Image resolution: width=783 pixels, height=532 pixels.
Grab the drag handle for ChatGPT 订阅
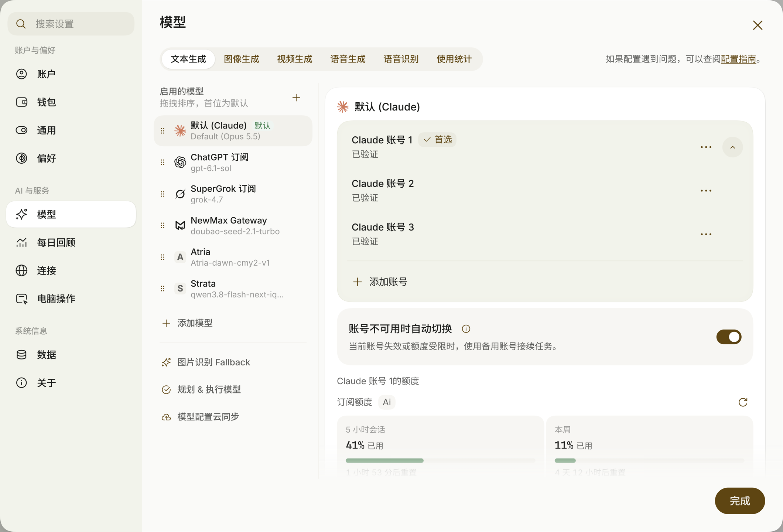point(163,162)
